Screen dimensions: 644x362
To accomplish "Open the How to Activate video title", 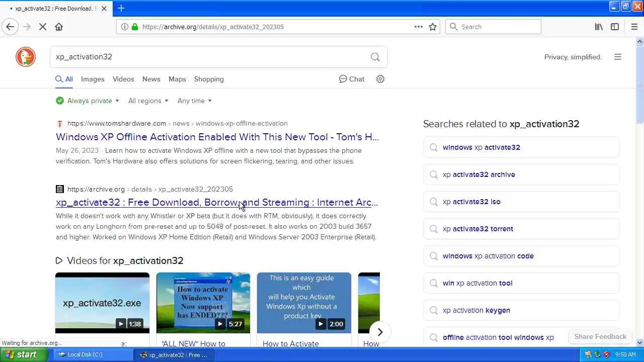I will (291, 343).
